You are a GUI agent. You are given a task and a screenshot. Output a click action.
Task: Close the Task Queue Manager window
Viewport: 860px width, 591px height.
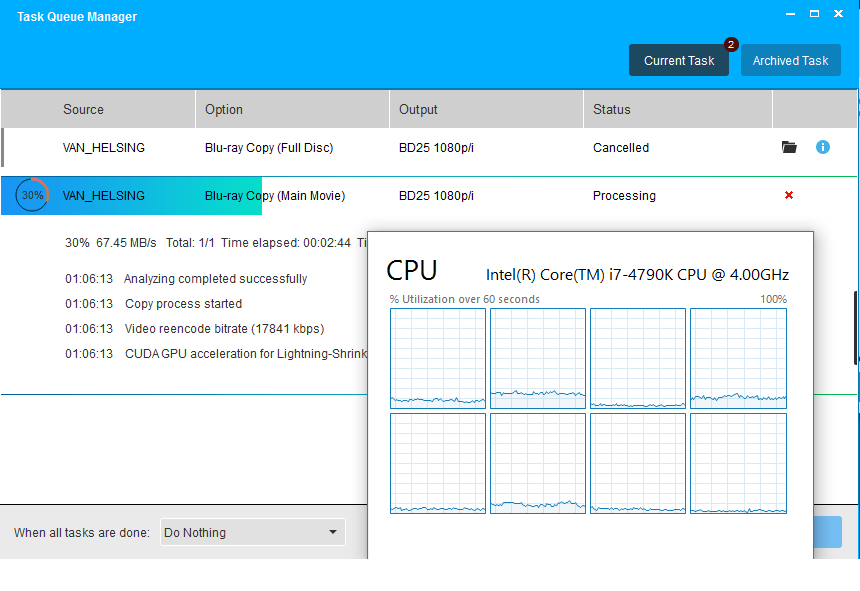click(x=841, y=14)
